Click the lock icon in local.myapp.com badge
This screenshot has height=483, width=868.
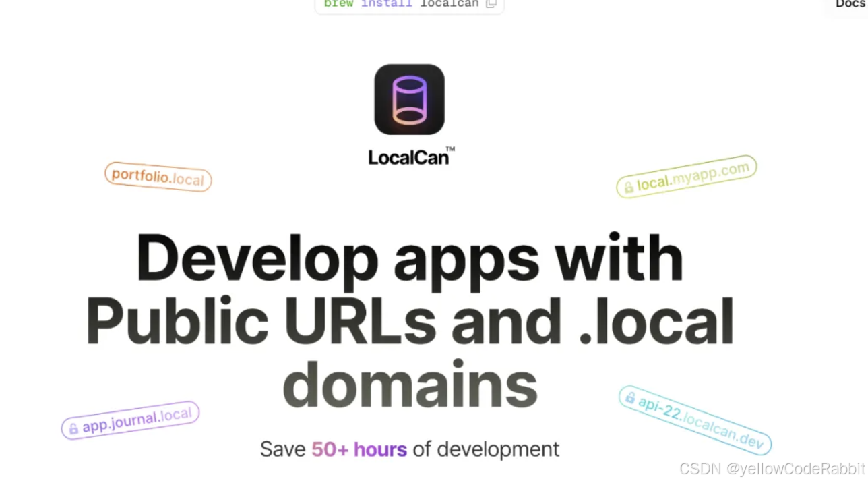click(628, 188)
